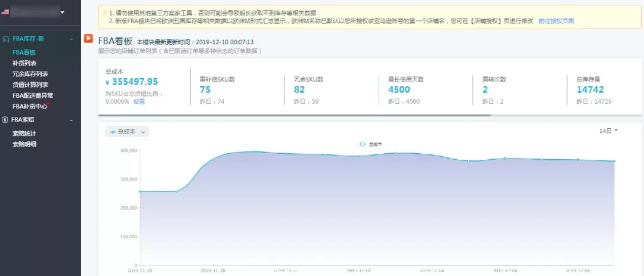Click the 2019-12-06 x-axis label

[x=504, y=271]
